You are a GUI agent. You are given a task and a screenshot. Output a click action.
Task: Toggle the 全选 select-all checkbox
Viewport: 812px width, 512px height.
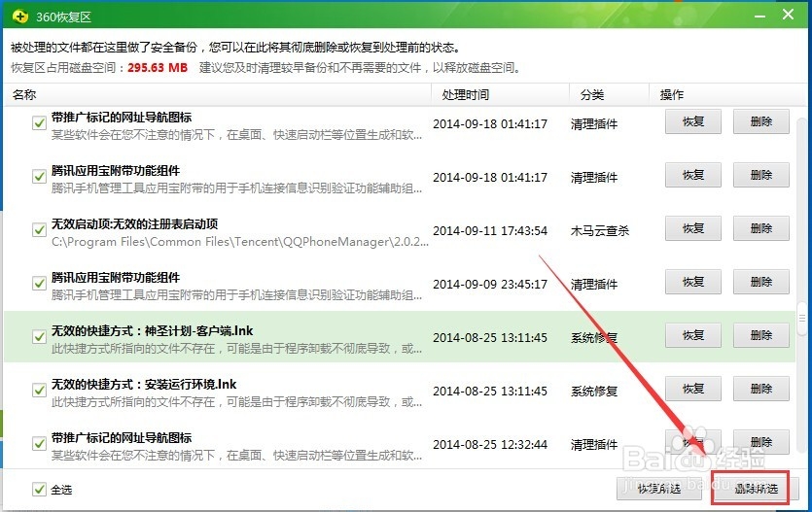[x=39, y=490]
